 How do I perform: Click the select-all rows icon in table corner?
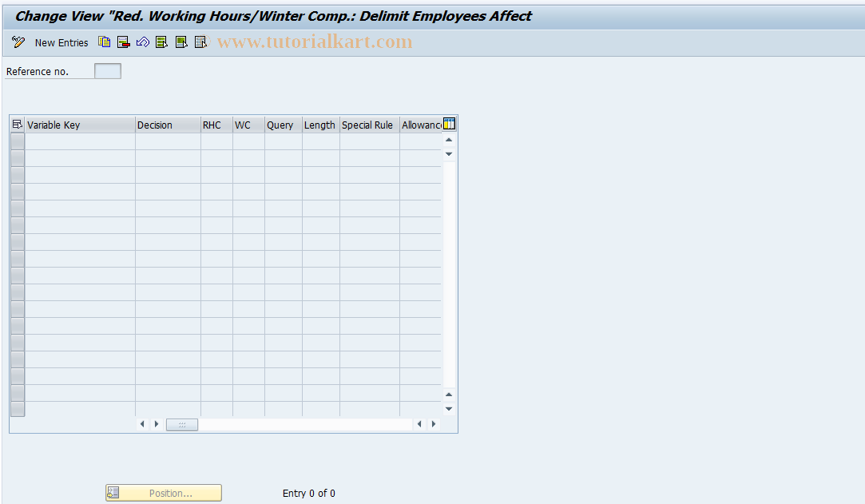pyautogui.click(x=17, y=125)
